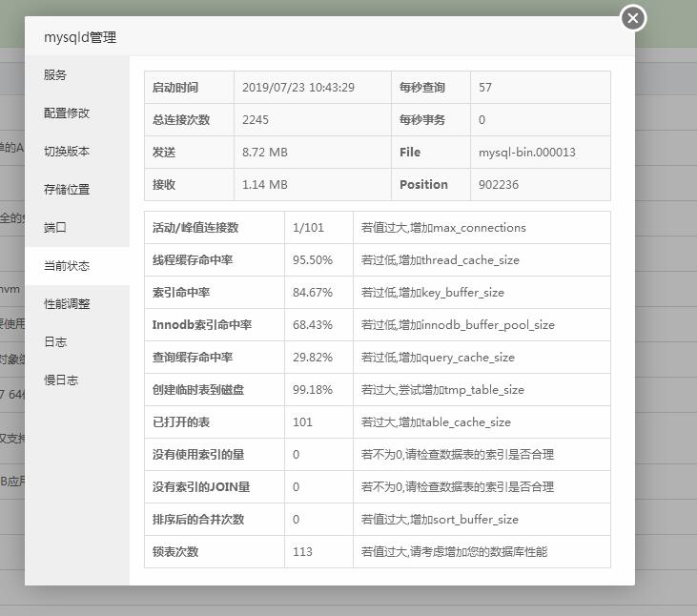Go to the 端口 tab
697x616 pixels.
coord(55,228)
